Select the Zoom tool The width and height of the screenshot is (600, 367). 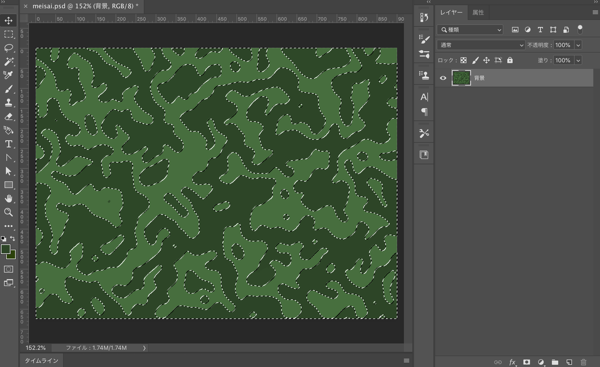pos(8,212)
